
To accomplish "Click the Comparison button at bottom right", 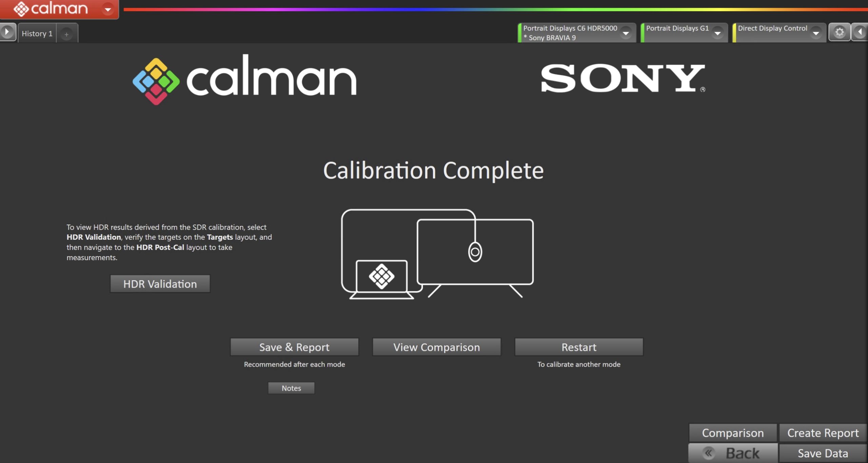I will tap(733, 433).
